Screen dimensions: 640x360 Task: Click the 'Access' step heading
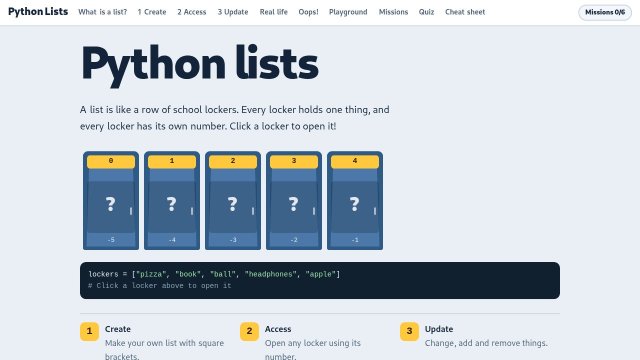pos(278,329)
